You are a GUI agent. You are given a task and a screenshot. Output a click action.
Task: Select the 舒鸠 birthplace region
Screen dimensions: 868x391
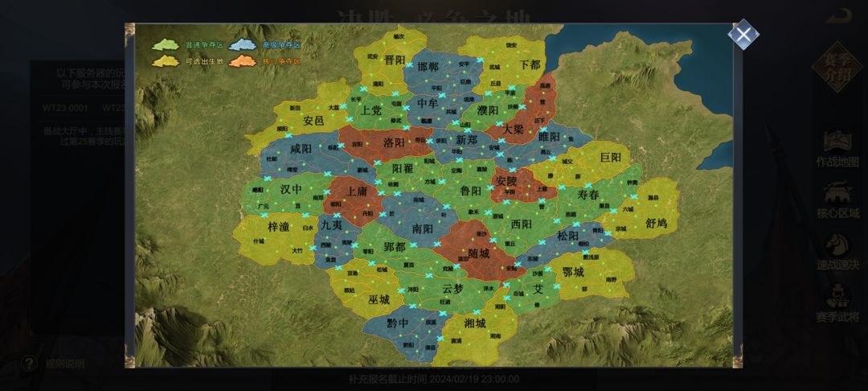pyautogui.click(x=657, y=223)
